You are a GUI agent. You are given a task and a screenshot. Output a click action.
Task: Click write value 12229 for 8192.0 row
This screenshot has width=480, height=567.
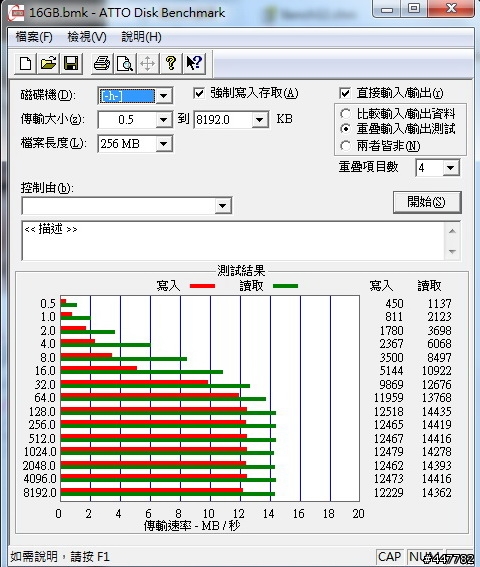[388, 493]
